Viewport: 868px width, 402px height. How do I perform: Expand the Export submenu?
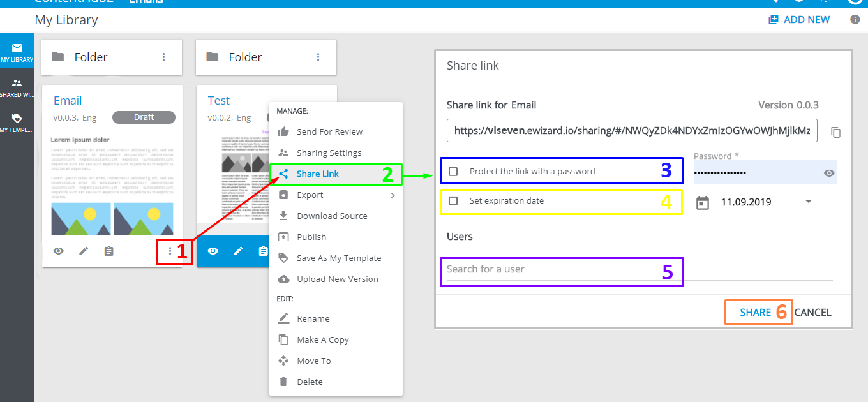pos(393,195)
